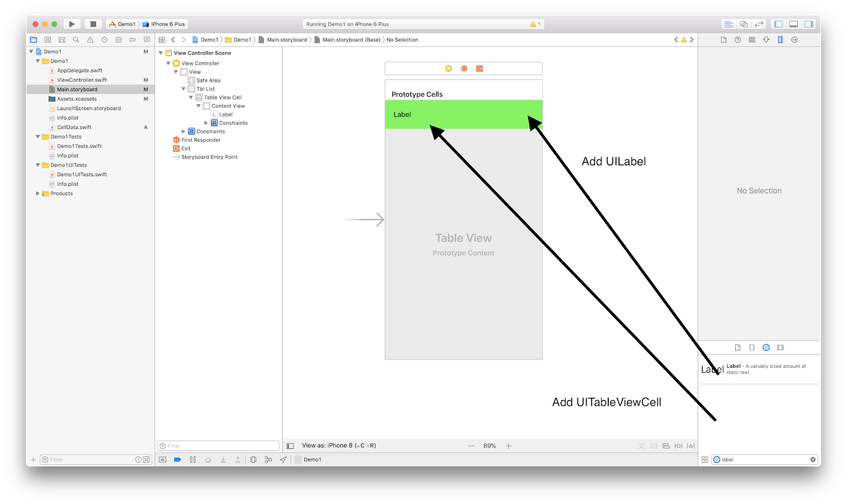Zoom in canvas with plus button
847x504 pixels.
tap(509, 446)
